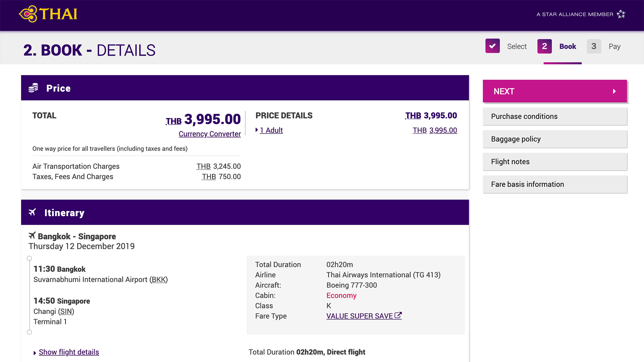Image resolution: width=644 pixels, height=362 pixels.
Task: Click the 11:30 Bangkok departure time
Action: pyautogui.click(x=59, y=269)
